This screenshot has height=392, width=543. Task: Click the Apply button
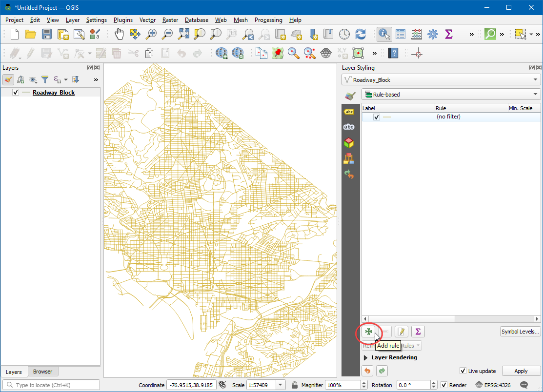(521, 371)
